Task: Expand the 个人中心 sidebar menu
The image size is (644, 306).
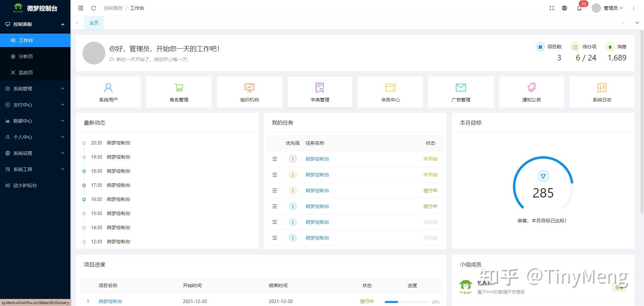Action: (x=35, y=137)
